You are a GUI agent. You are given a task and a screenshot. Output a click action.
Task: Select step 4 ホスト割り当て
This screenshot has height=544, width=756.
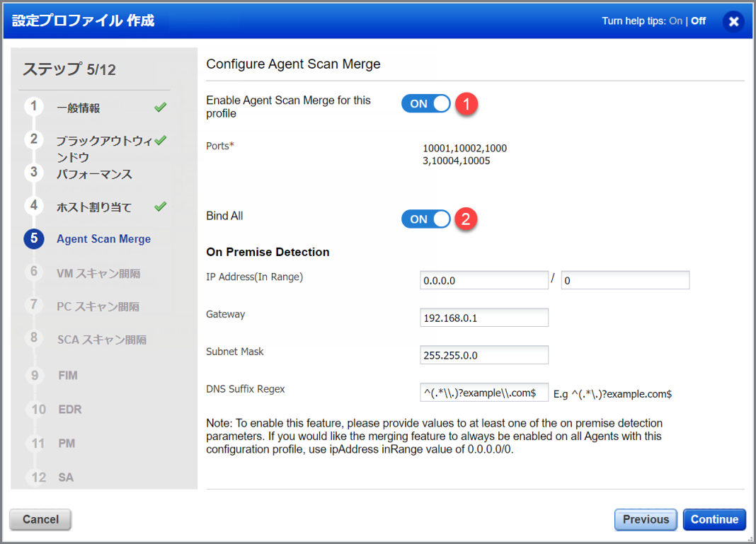[x=94, y=207]
